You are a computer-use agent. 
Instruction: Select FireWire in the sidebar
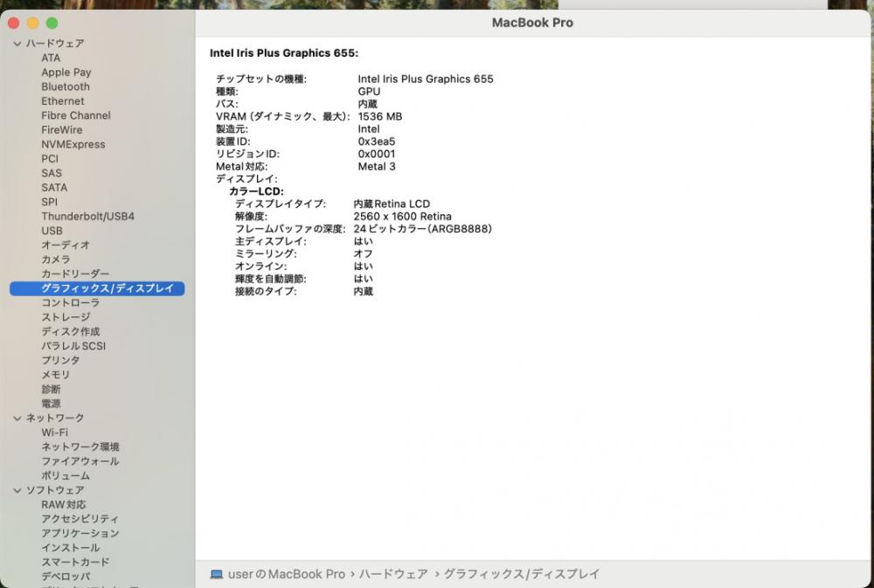pyautogui.click(x=62, y=130)
